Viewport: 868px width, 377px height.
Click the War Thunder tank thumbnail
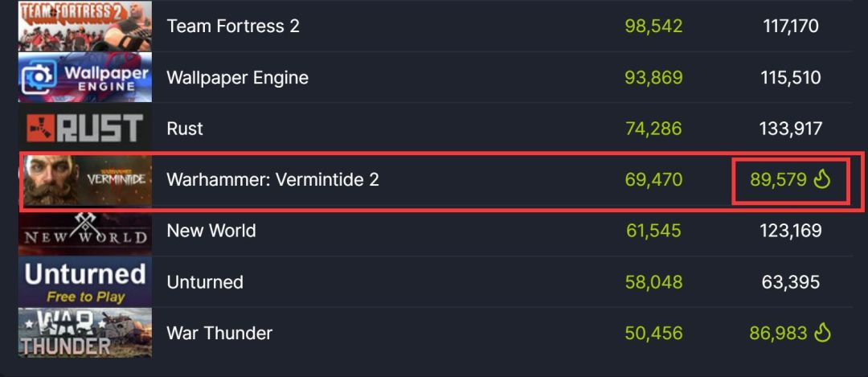point(85,333)
